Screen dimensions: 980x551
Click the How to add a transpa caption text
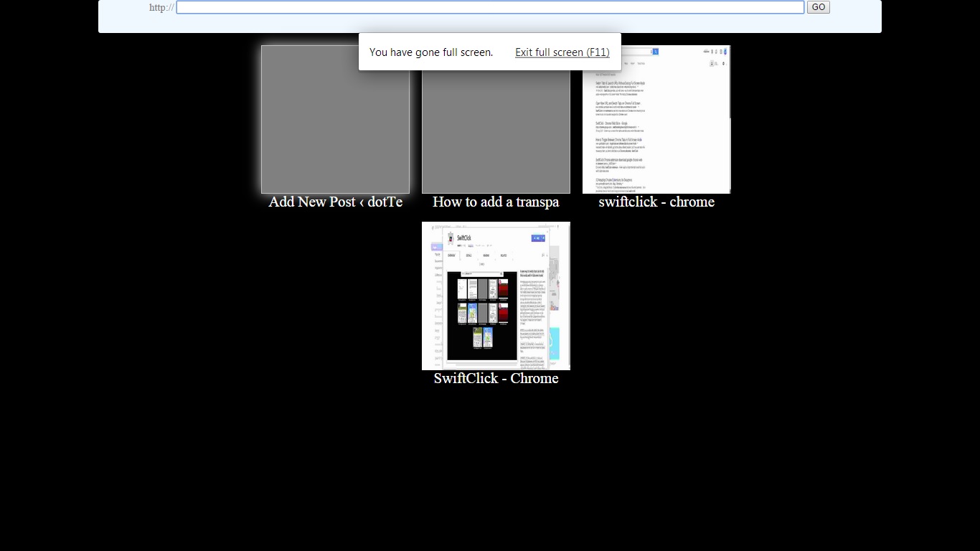click(x=496, y=202)
